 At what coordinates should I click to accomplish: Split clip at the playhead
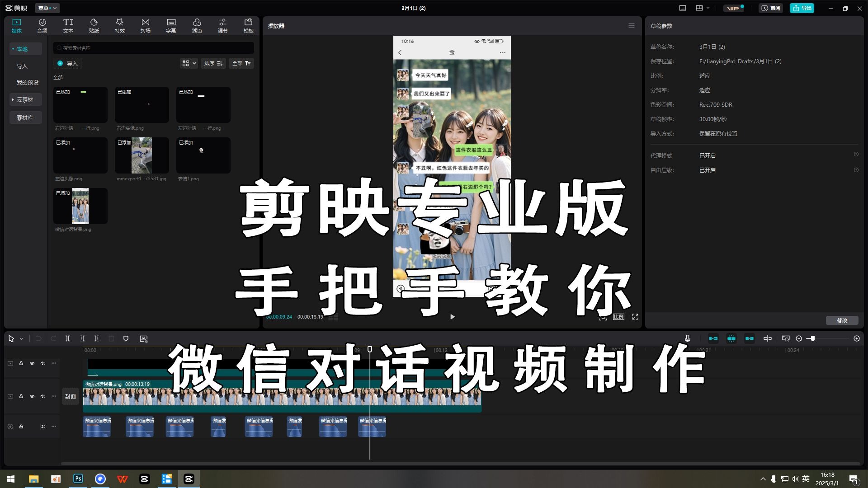click(68, 338)
